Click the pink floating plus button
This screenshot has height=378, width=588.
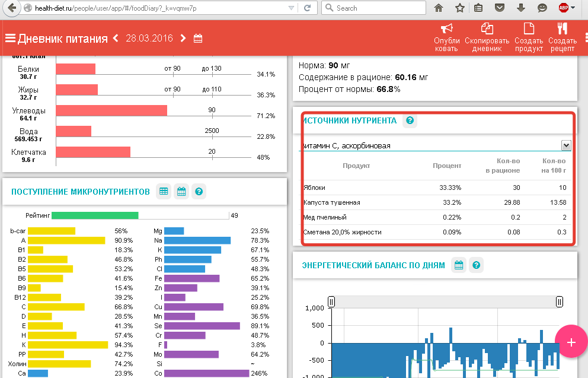pos(571,342)
